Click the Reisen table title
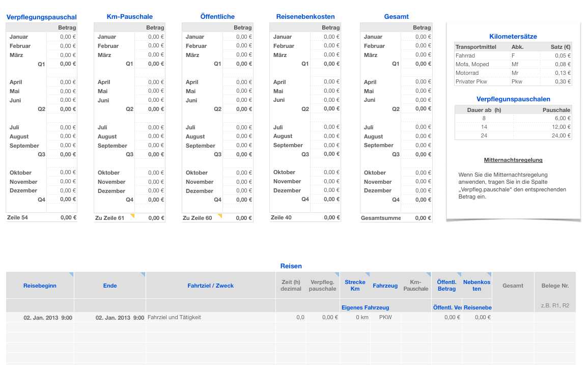This screenshot has width=588, height=365. (x=291, y=266)
